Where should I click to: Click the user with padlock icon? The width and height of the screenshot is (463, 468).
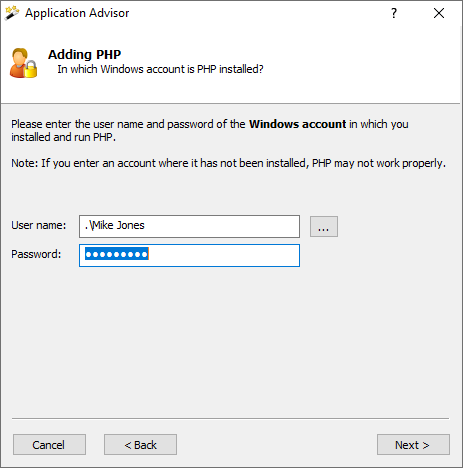coord(23,63)
